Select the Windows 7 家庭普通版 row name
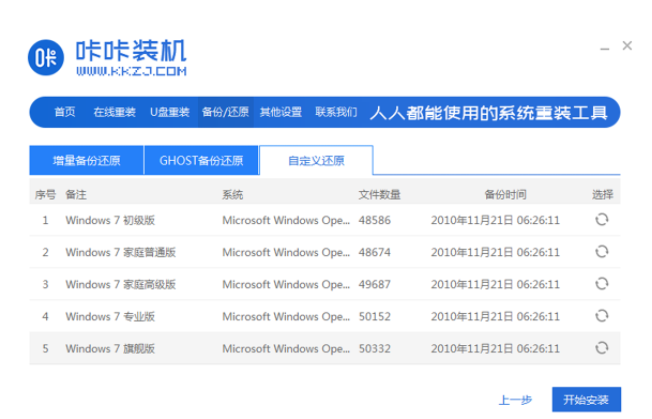 121,252
